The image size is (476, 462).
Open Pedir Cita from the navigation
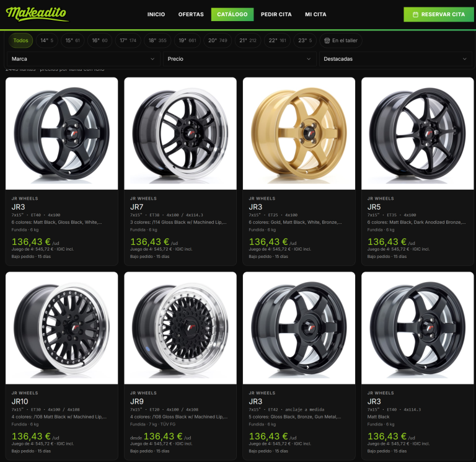(276, 14)
